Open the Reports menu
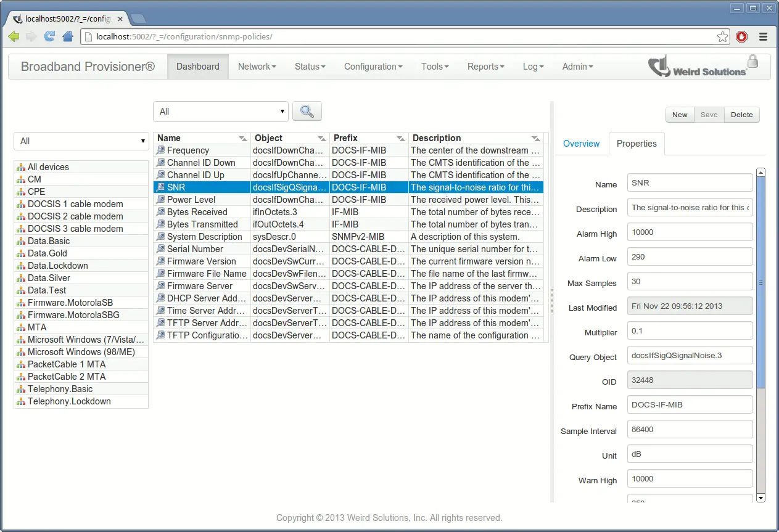The height and width of the screenshot is (532, 779). tap(485, 67)
